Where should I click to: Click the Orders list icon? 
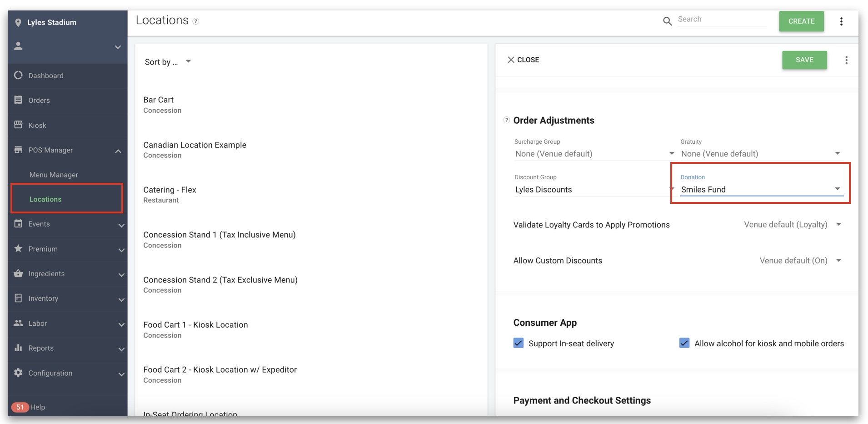tap(18, 100)
